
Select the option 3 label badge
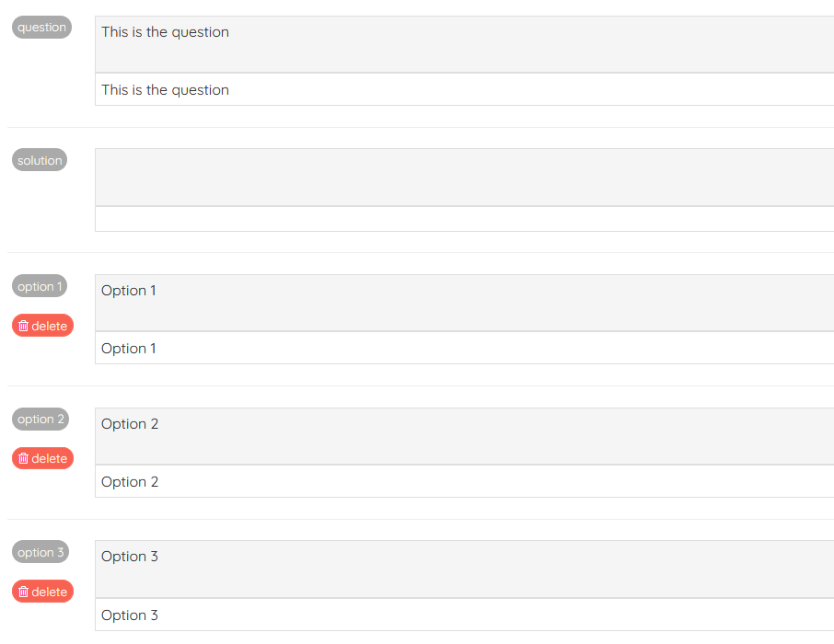41,552
